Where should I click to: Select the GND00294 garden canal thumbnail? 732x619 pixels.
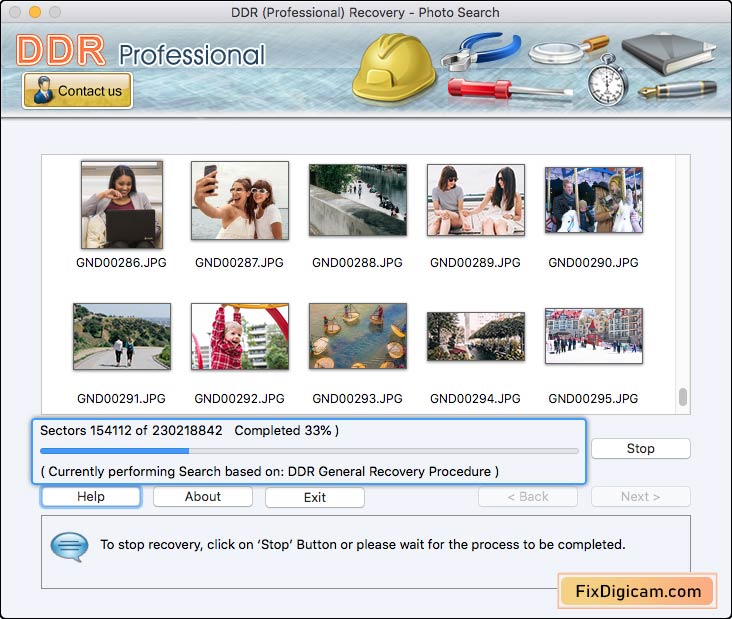click(x=476, y=337)
